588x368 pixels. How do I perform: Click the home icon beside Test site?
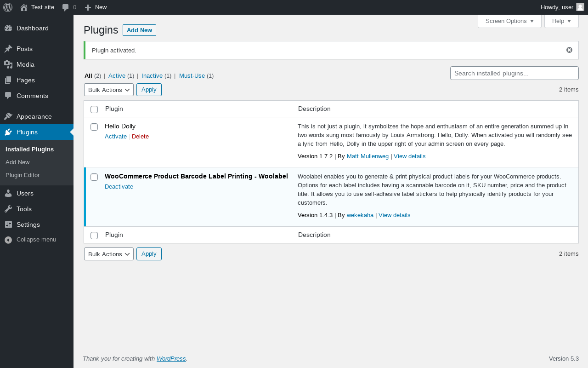point(24,7)
